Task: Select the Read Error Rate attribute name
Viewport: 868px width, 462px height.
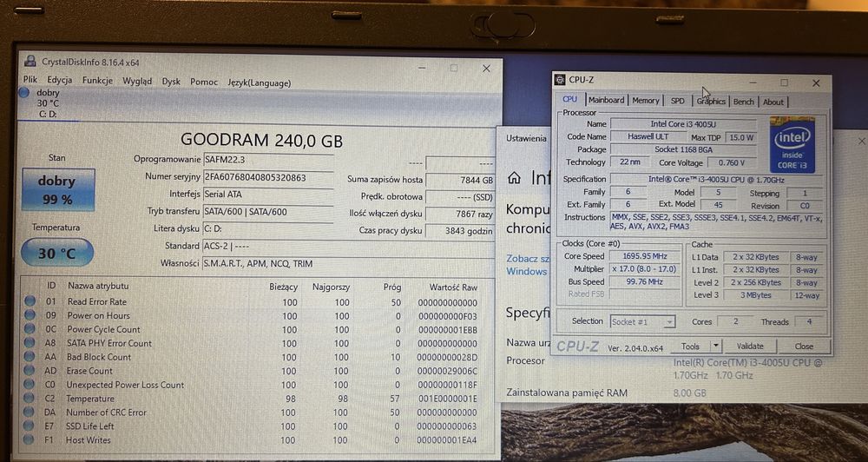Action: click(x=97, y=302)
